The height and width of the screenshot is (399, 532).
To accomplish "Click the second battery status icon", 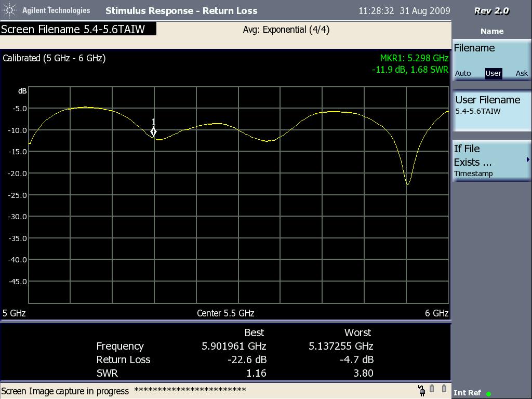I will (444, 389).
